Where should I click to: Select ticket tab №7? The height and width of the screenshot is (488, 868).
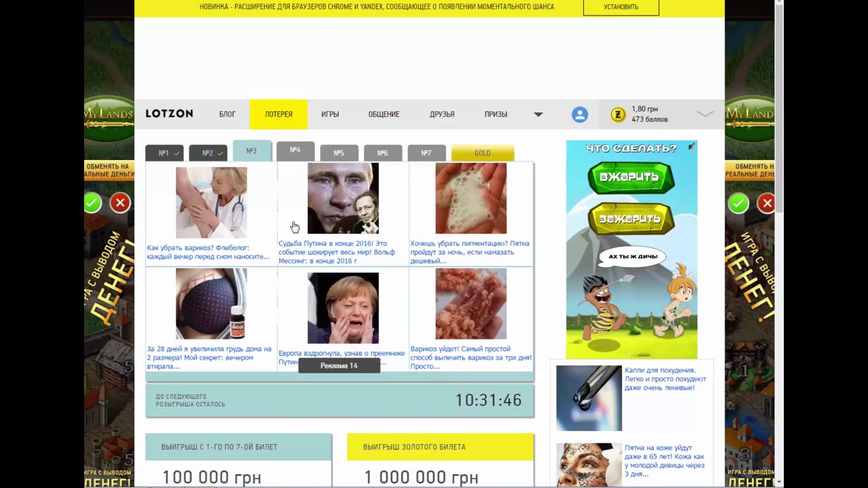tap(427, 153)
